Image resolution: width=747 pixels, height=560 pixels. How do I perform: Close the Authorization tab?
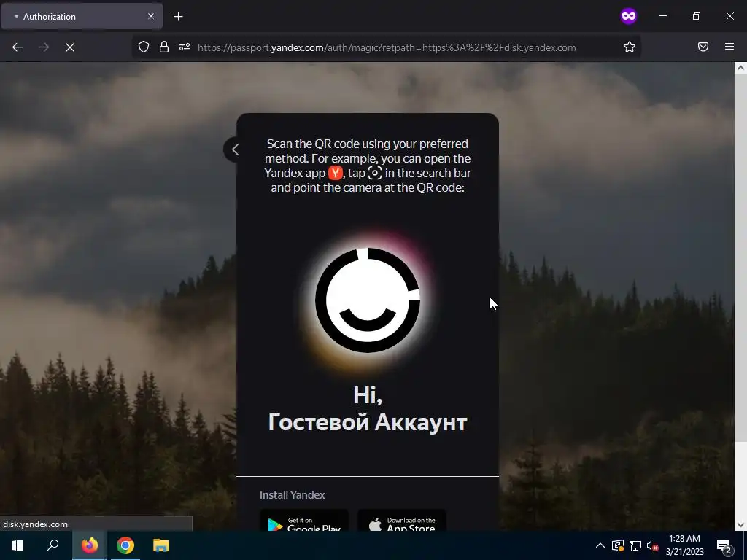(151, 16)
